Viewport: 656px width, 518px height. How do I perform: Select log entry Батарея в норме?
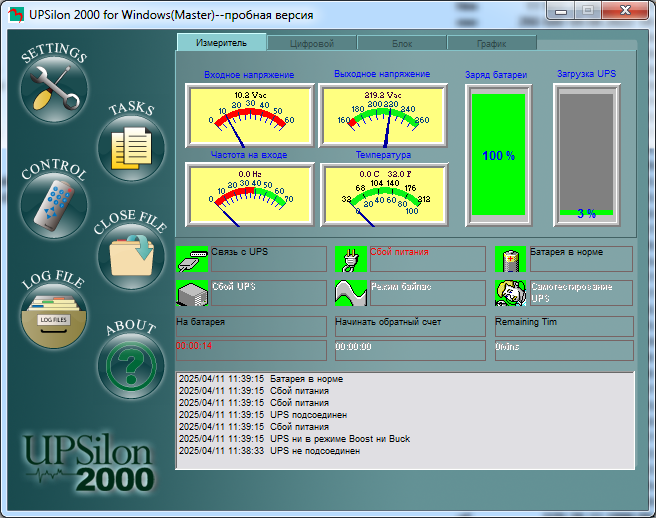coord(261,379)
